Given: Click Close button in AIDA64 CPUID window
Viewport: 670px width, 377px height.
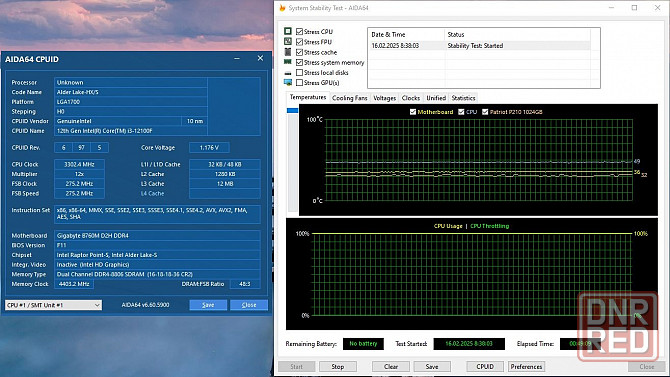Looking at the screenshot, I should (249, 305).
